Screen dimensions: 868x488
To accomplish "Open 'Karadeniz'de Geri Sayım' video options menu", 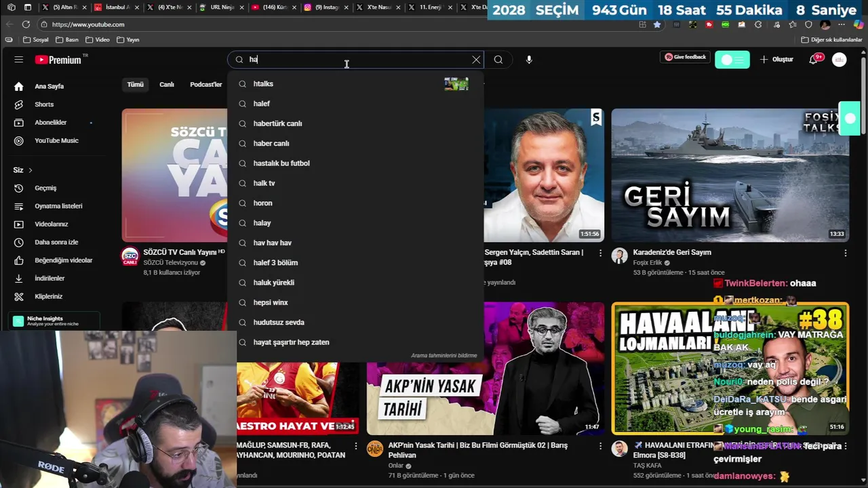I will tap(845, 253).
